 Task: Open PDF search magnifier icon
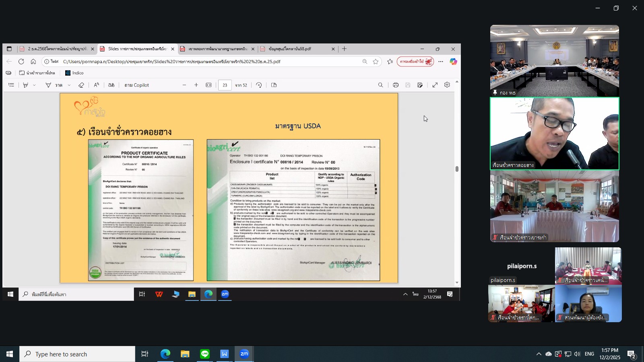click(x=380, y=85)
